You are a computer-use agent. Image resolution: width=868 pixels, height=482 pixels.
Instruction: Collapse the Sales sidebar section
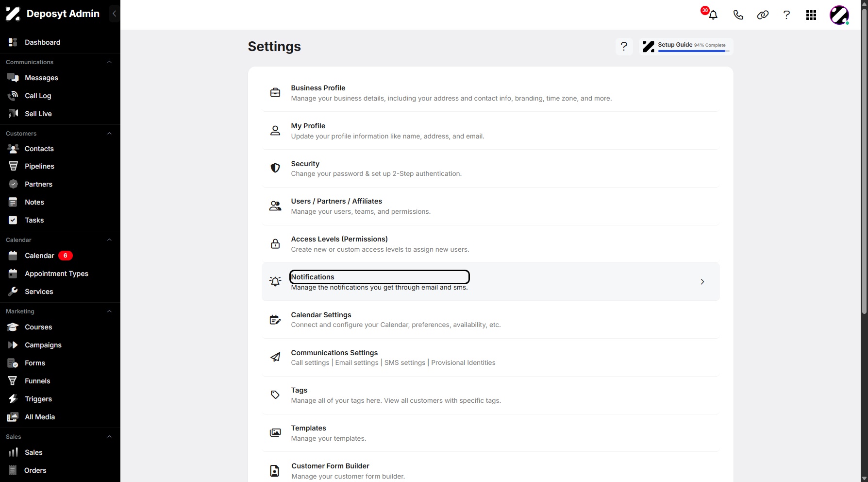click(x=109, y=437)
